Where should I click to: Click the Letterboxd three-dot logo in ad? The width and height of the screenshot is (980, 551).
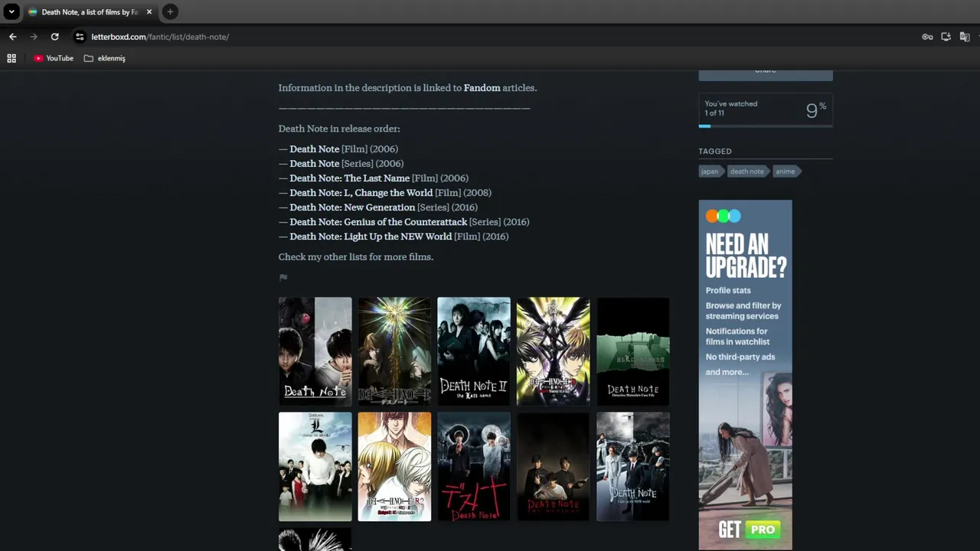(x=724, y=216)
